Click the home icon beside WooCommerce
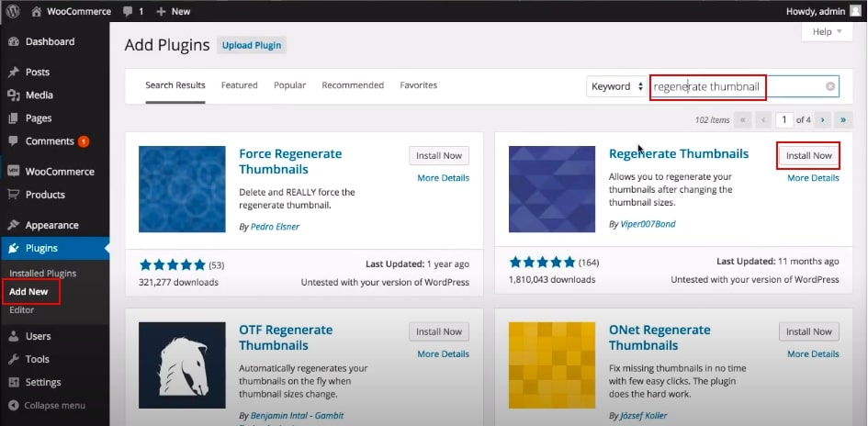The width and height of the screenshot is (868, 426). [x=37, y=11]
